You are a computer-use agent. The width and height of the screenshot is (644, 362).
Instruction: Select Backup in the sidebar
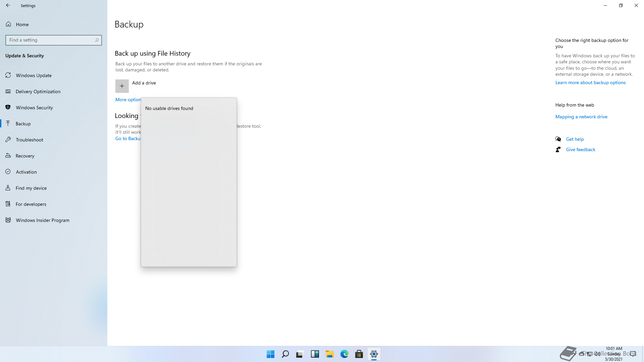[x=54, y=124]
